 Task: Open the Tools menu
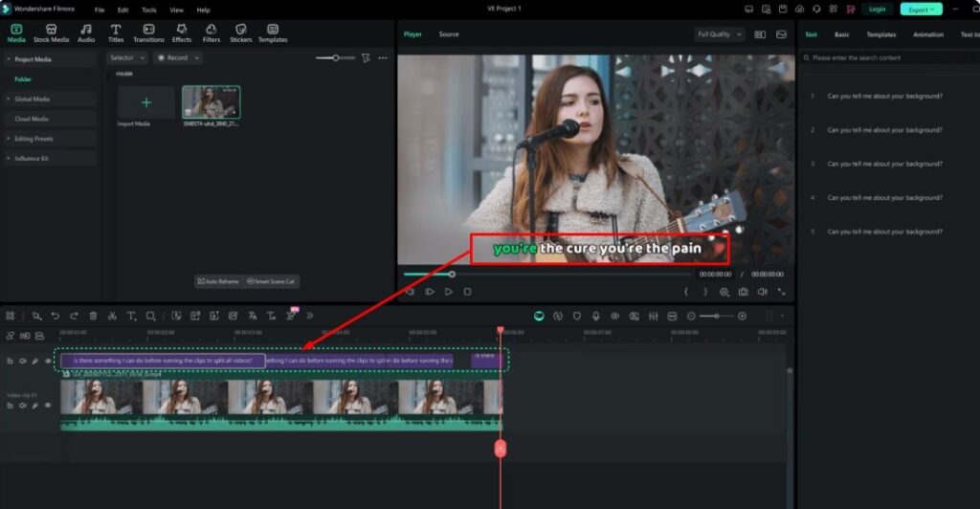(x=148, y=10)
